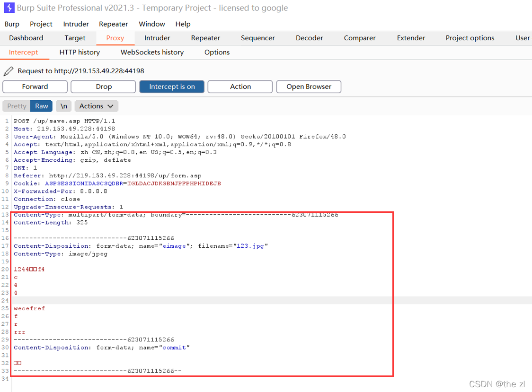The width and height of the screenshot is (532, 392).
Task: Click the body text wecefref
Action: click(x=29, y=309)
